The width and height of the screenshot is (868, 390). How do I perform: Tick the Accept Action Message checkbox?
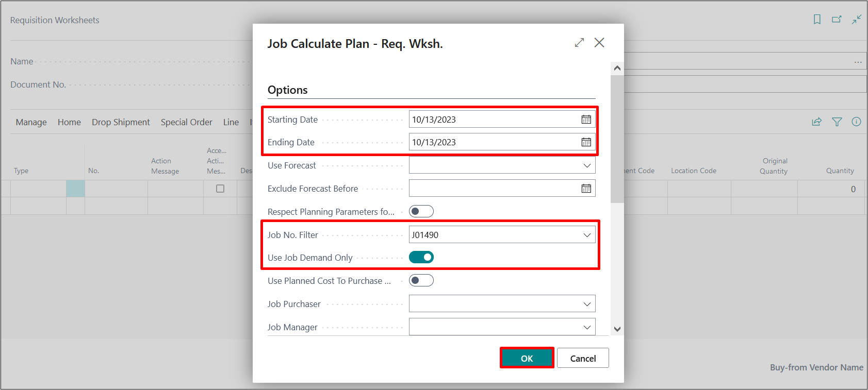[x=220, y=189]
